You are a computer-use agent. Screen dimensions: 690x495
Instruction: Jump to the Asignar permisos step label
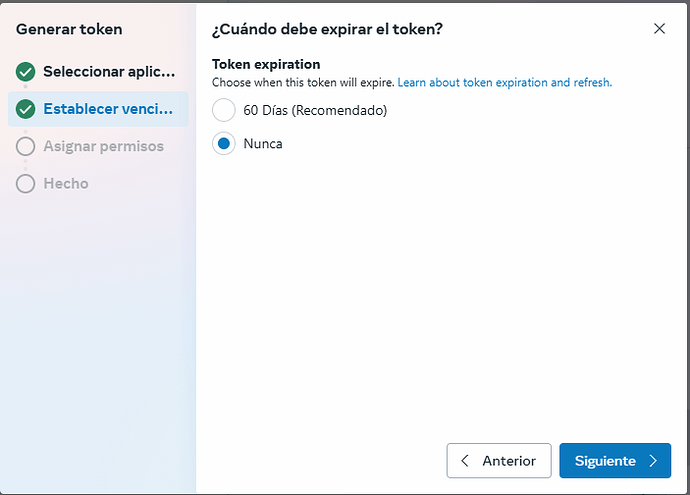[103, 146]
